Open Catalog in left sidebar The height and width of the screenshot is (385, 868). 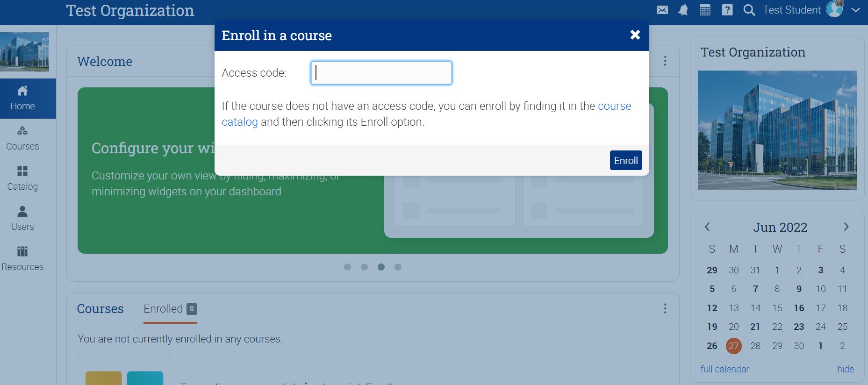[x=22, y=178]
